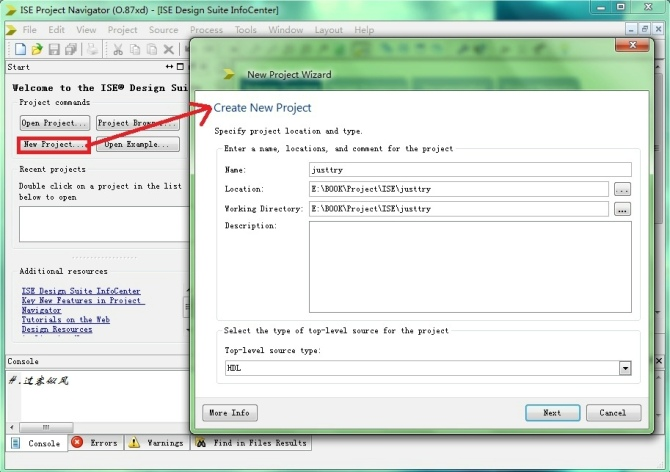The height and width of the screenshot is (472, 670).
Task: Open the Process menu
Action: pyautogui.click(x=206, y=30)
